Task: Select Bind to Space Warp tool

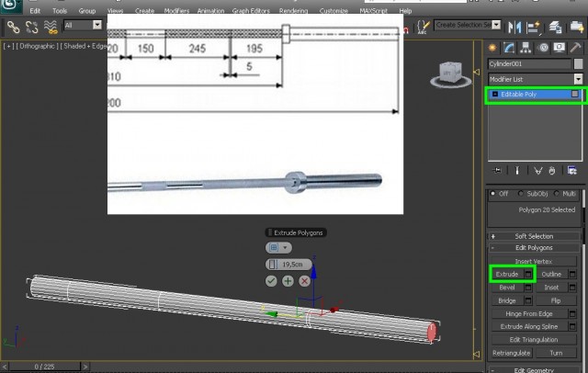Action: [51, 27]
